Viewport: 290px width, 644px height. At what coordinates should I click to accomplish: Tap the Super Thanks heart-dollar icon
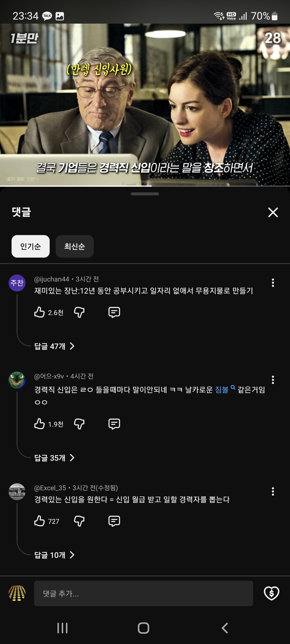pos(271,593)
